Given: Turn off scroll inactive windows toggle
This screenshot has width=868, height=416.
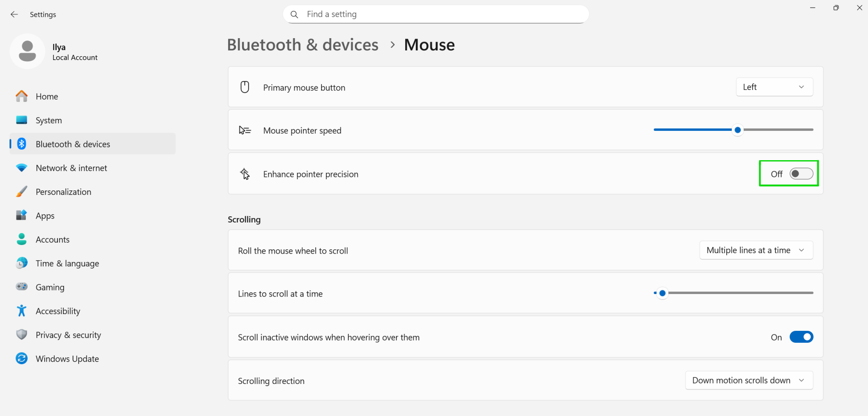Looking at the screenshot, I should click(801, 337).
